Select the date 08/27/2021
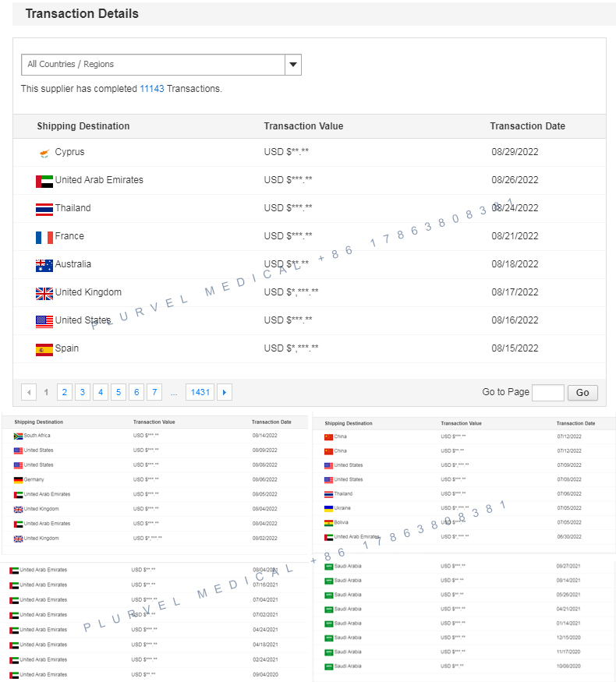Screen dimensions: 616x682 [x=568, y=567]
